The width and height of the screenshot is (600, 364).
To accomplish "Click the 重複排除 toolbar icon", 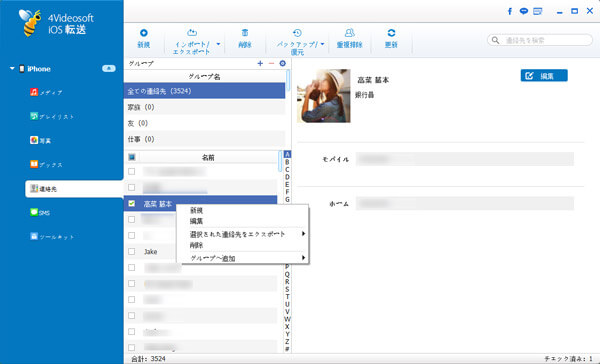I will [x=349, y=33].
